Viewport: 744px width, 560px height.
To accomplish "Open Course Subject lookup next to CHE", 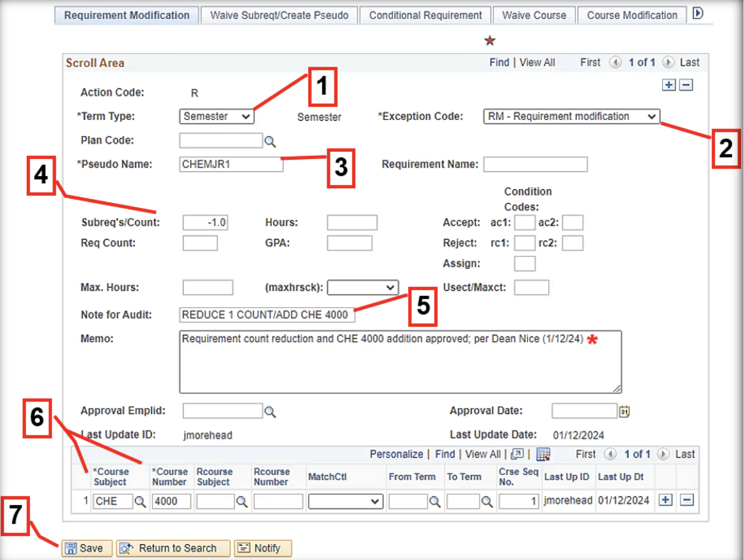I will [x=140, y=501].
